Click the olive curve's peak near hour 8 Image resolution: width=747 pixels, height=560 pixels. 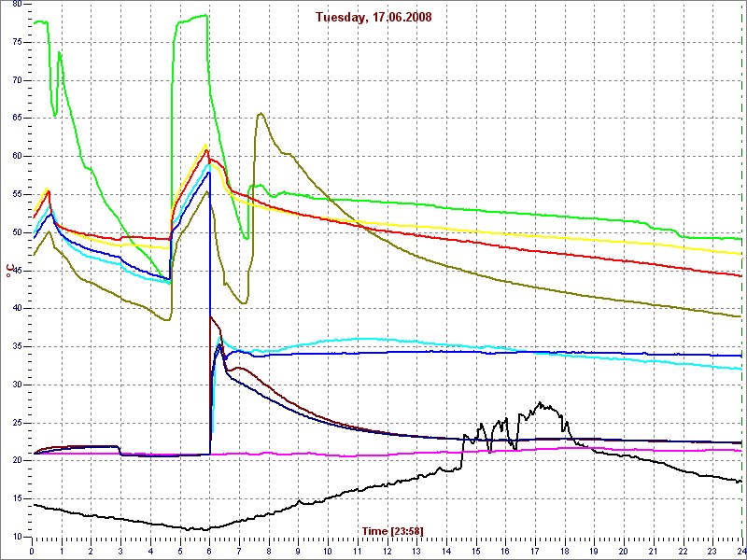click(260, 114)
